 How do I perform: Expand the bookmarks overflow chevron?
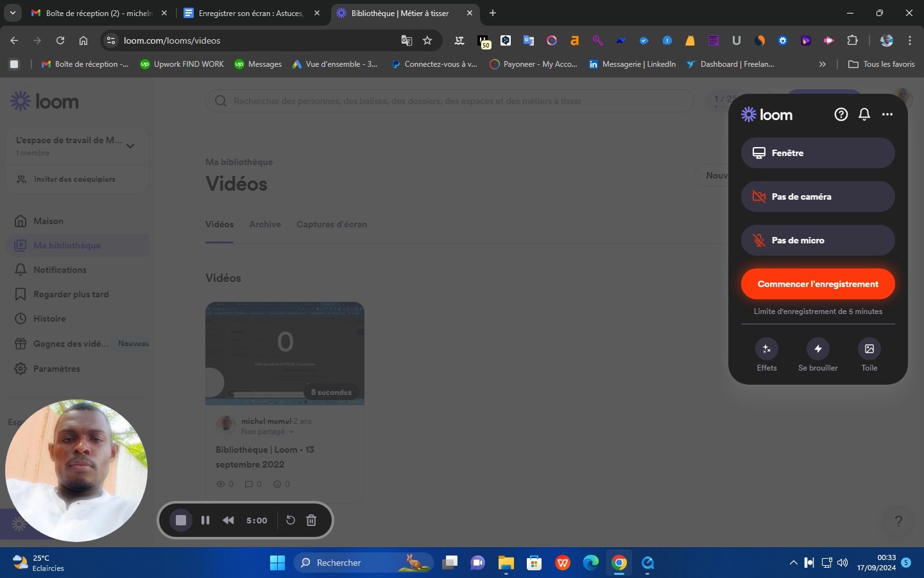tap(823, 64)
